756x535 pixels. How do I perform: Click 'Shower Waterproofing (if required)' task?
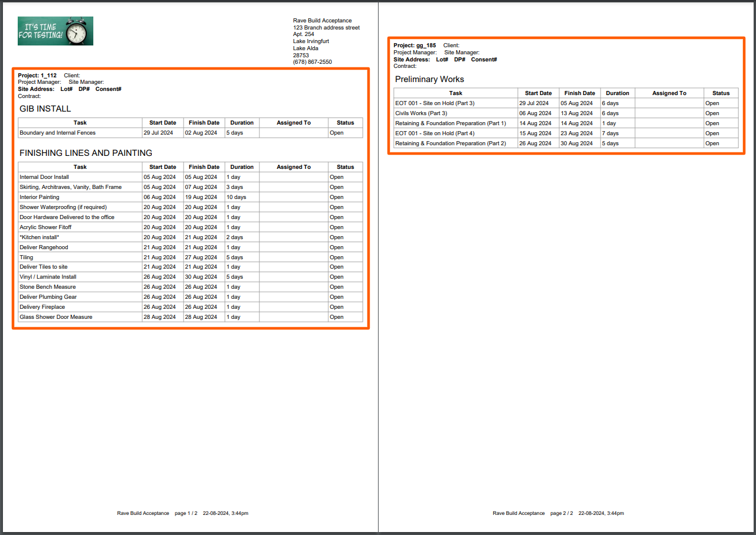point(63,207)
